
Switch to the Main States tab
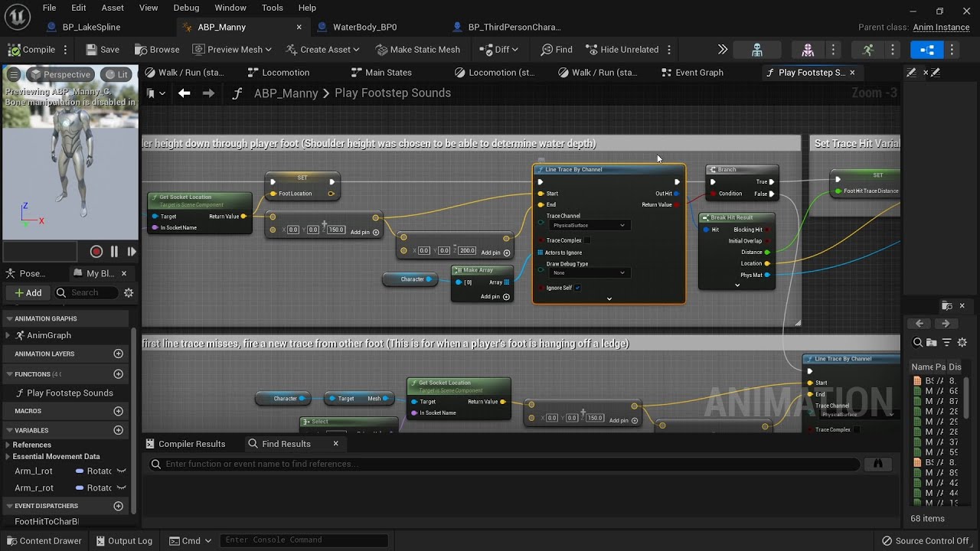tap(381, 73)
